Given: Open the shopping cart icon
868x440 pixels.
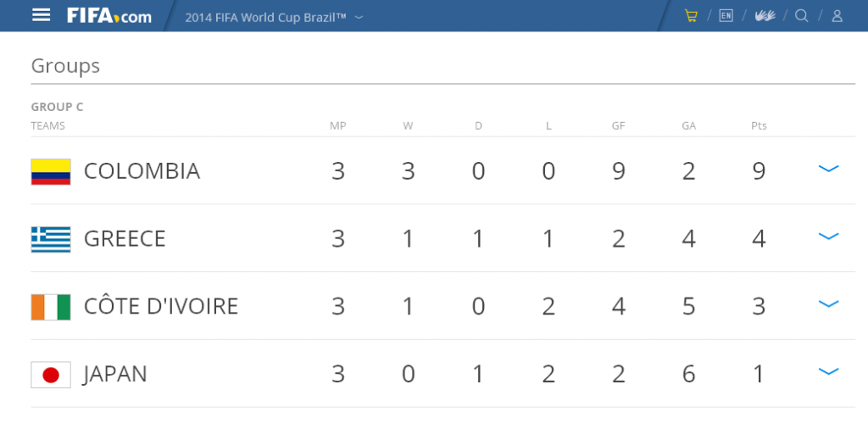Looking at the screenshot, I should [691, 15].
